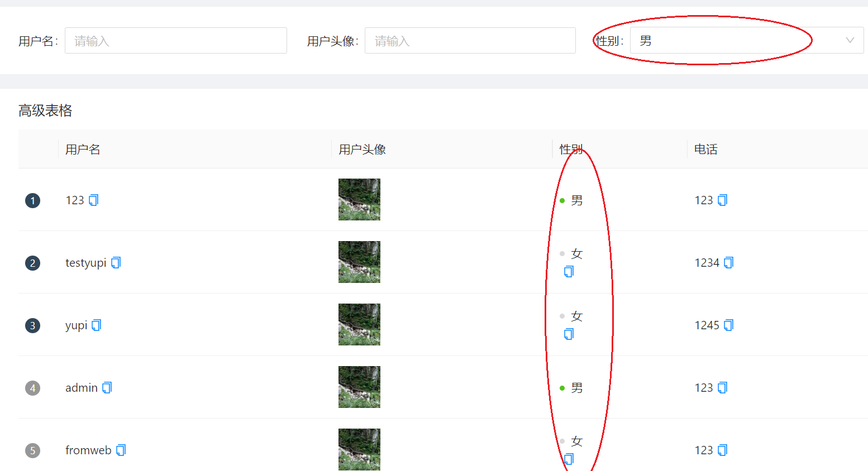Open avatar image in testyupi row
Viewport: 868px width, 471px height.
point(359,262)
